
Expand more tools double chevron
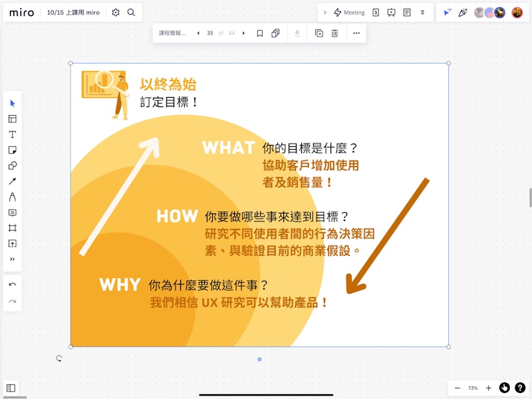pos(12,259)
